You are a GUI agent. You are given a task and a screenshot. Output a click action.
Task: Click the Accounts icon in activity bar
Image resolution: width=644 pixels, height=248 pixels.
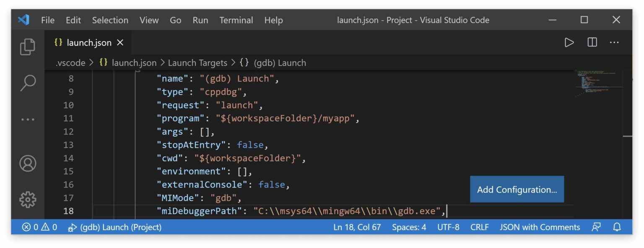pyautogui.click(x=28, y=164)
